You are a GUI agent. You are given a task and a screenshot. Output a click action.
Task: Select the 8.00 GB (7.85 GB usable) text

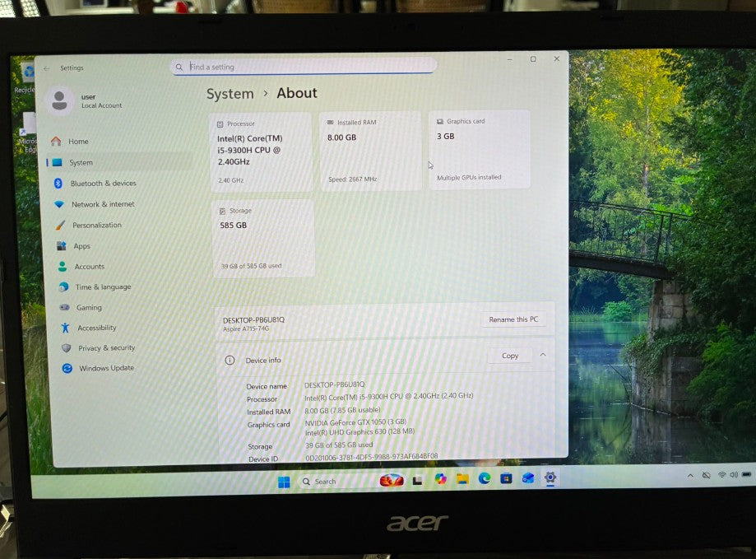click(342, 410)
